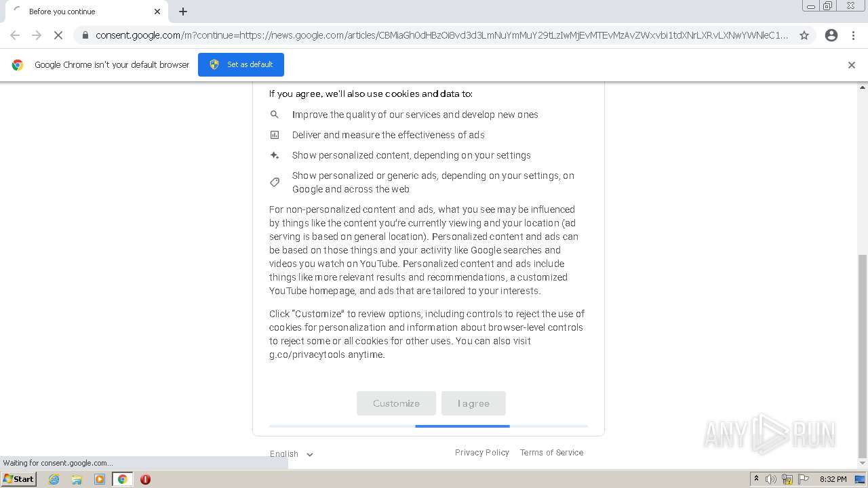Open Windows Media Player from taskbar
This screenshot has width=868, height=488.
[x=100, y=479]
